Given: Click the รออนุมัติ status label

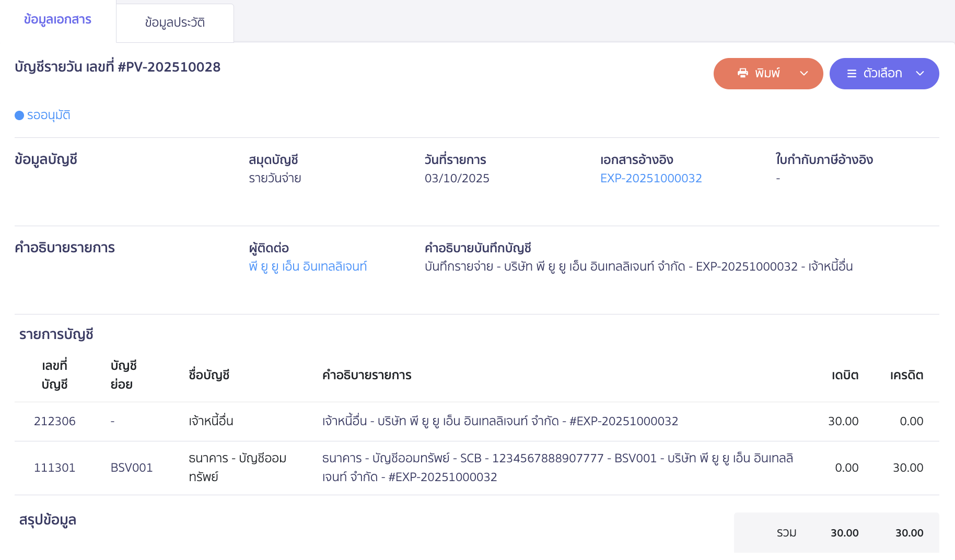Looking at the screenshot, I should [x=48, y=115].
